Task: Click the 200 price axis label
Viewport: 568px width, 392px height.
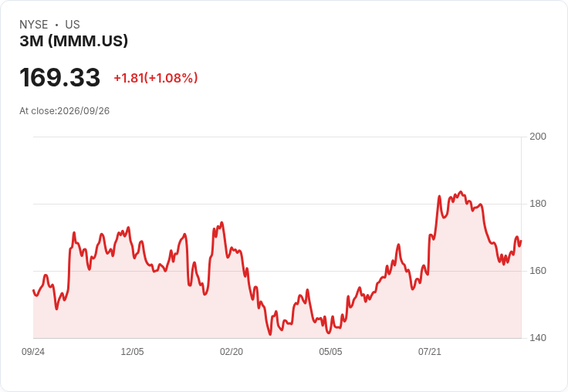Action: 538,137
